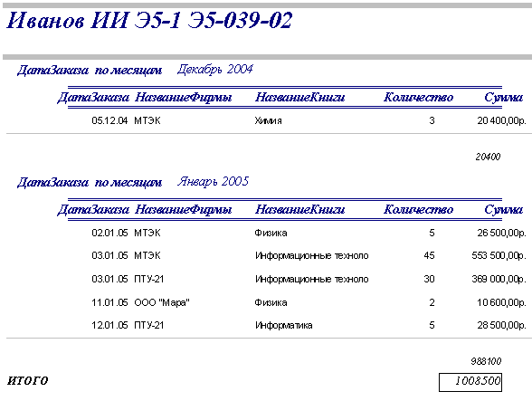Click the ИТОГО label
This screenshot has width=532, height=401.
(x=28, y=380)
